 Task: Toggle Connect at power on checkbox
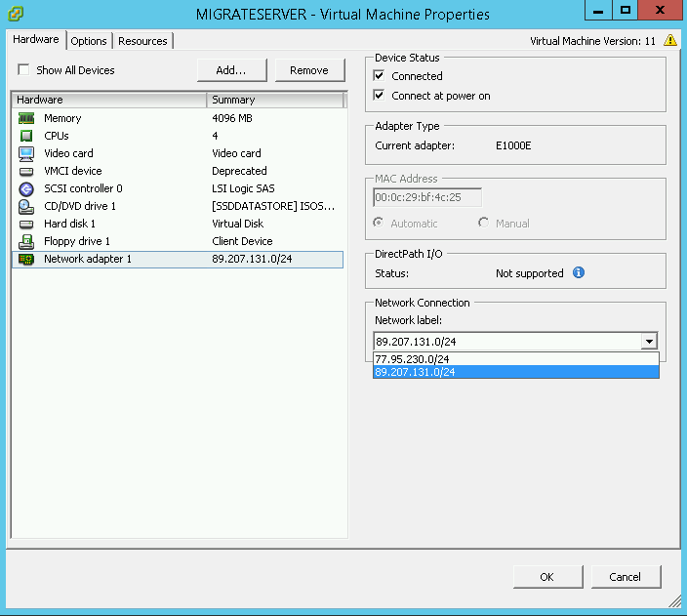(x=381, y=96)
